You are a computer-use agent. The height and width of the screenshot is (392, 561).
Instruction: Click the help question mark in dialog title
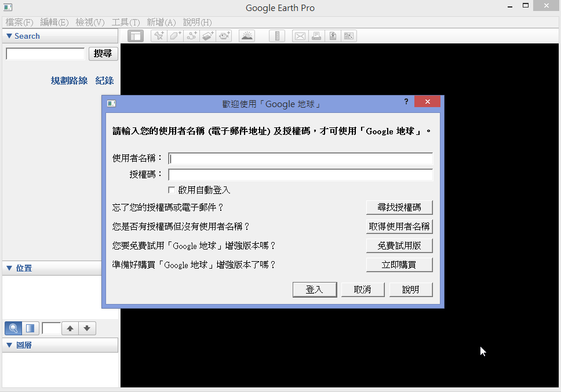pos(406,101)
